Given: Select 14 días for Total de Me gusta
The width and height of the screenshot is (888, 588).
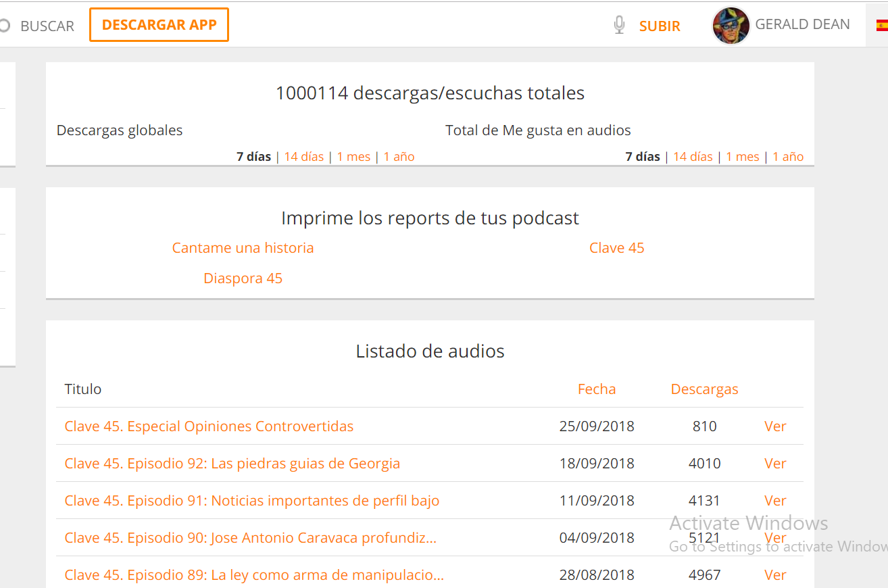Looking at the screenshot, I should (x=693, y=157).
